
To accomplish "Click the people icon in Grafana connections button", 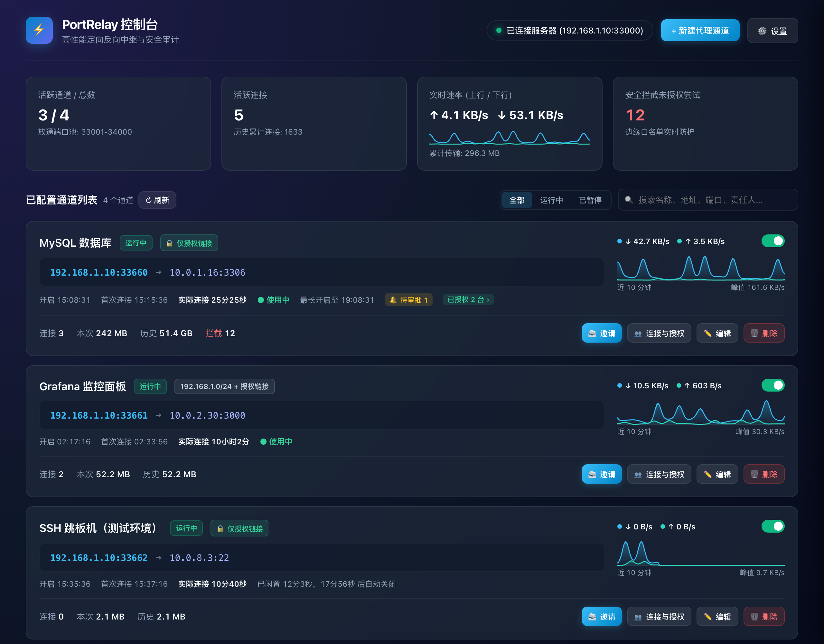I will 638,475.
